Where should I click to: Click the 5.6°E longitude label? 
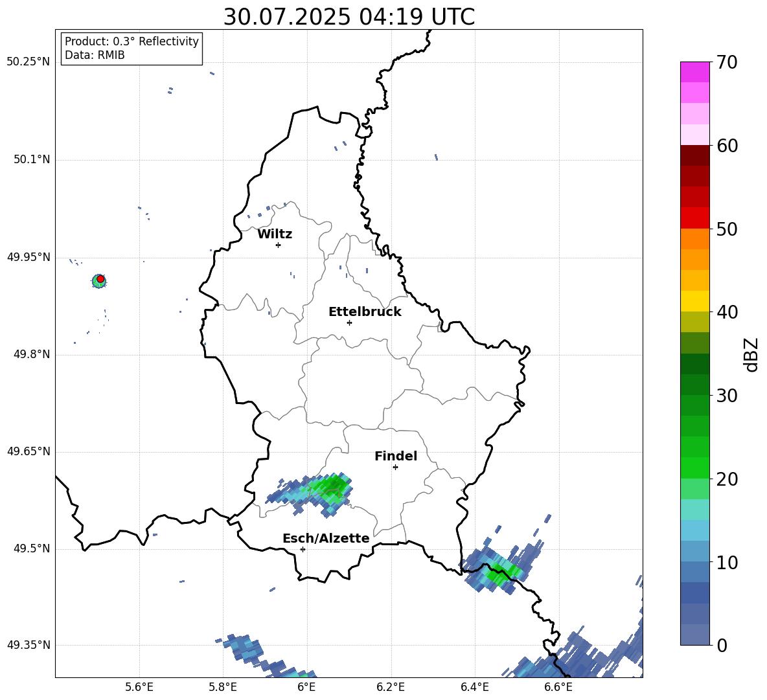139,687
